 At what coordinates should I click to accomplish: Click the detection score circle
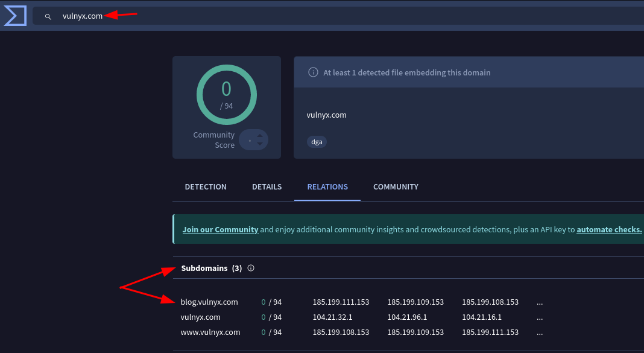[x=226, y=95]
